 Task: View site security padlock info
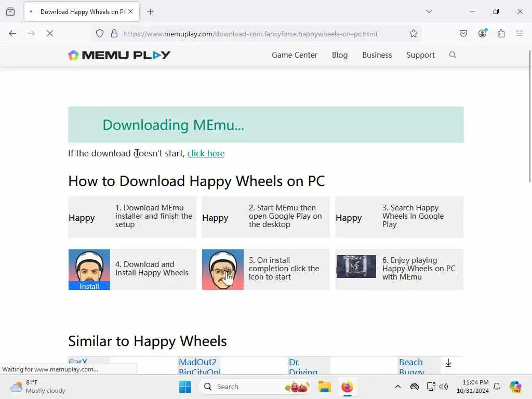click(x=114, y=33)
